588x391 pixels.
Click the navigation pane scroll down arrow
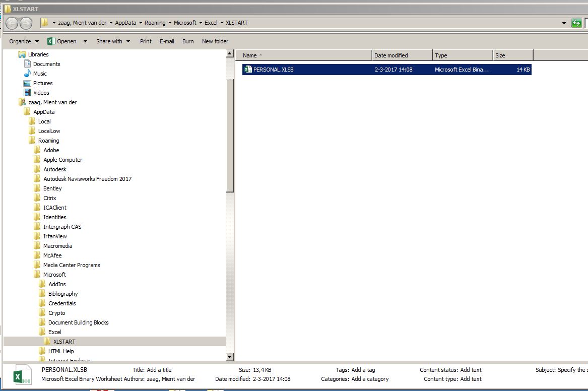point(230,357)
